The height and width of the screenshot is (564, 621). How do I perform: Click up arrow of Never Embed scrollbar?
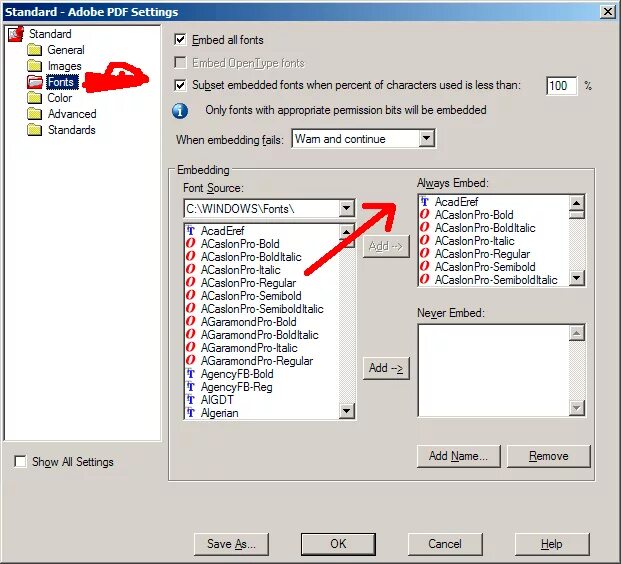[577, 333]
